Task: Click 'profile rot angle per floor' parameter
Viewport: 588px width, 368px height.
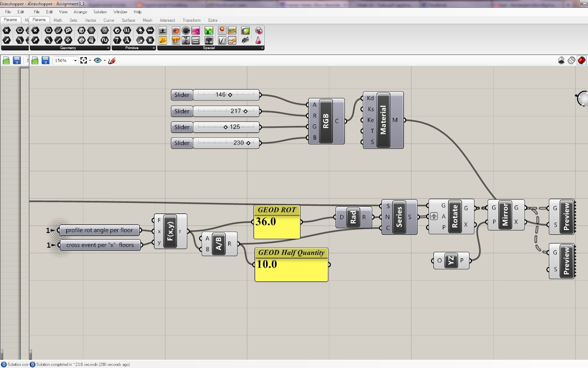Action: [99, 230]
